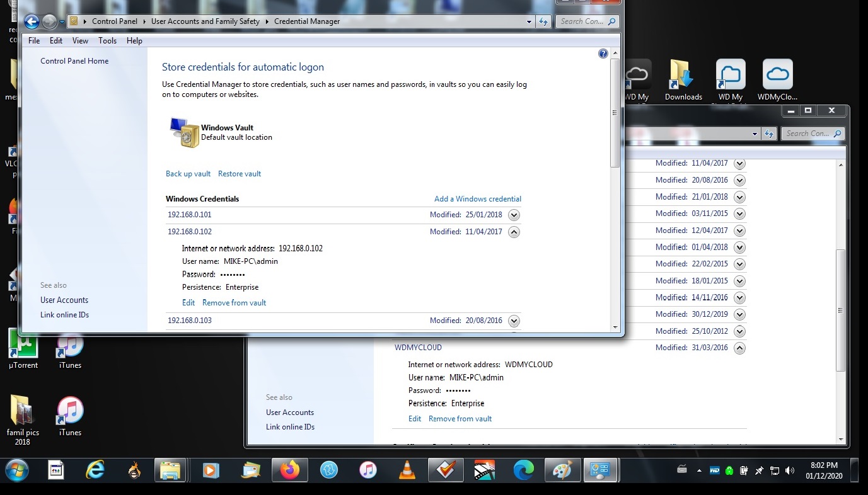Launch Internet Explorer from the taskbar
Image resolution: width=868 pixels, height=495 pixels.
(x=95, y=470)
